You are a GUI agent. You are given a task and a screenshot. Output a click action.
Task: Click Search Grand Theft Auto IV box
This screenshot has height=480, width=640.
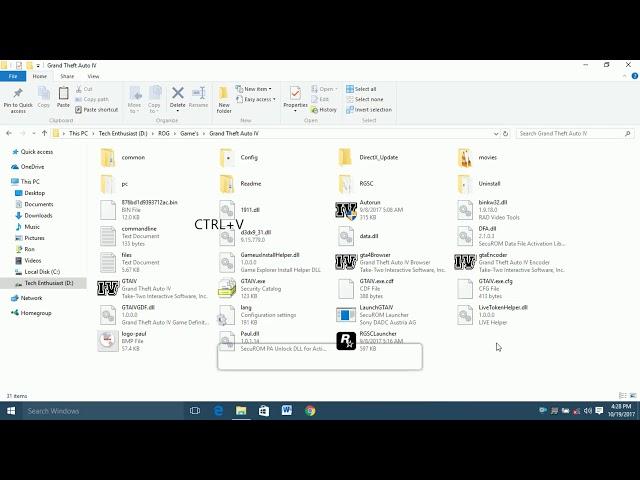(575, 133)
